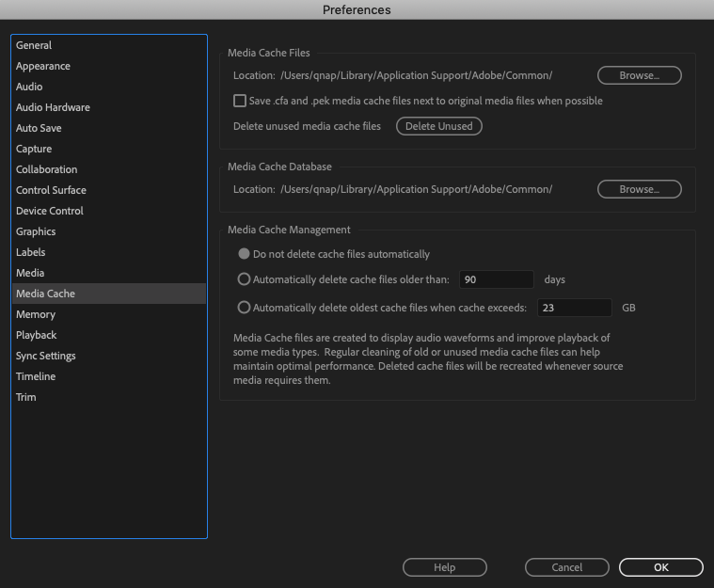The image size is (714, 588).
Task: Select delete oldest cache files when cache exceeds option
Action: coord(244,308)
